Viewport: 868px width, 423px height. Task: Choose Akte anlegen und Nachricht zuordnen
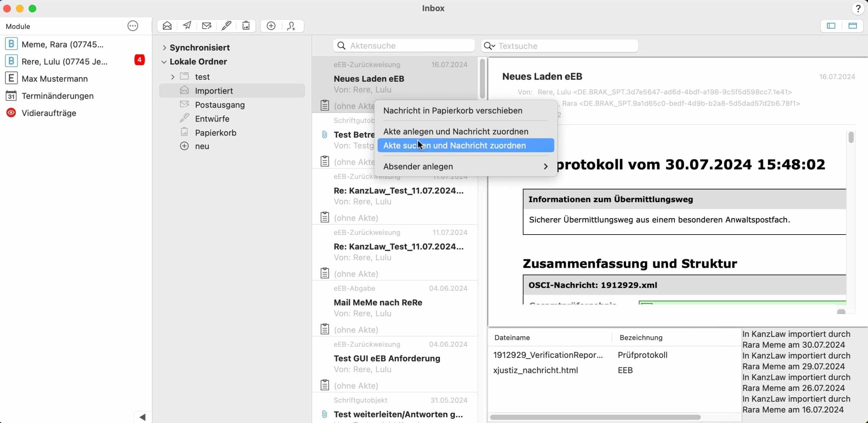[455, 132]
